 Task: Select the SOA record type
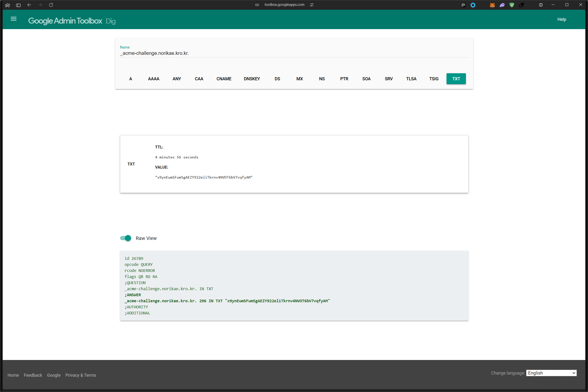[x=366, y=79]
